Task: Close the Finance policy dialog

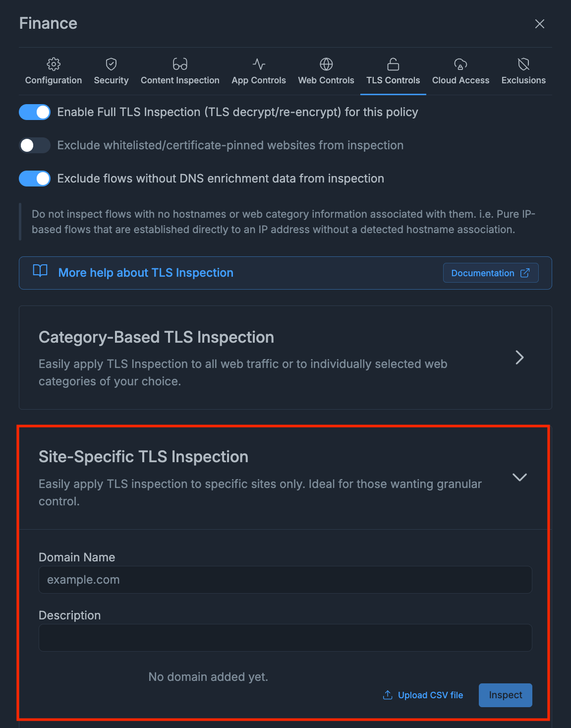Action: pyautogui.click(x=539, y=23)
